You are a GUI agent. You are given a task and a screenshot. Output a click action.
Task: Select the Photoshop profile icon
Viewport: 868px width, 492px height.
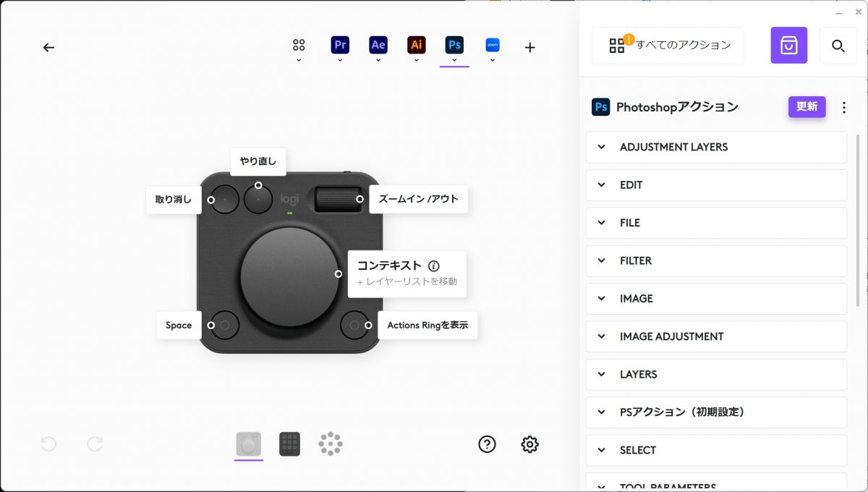point(454,45)
